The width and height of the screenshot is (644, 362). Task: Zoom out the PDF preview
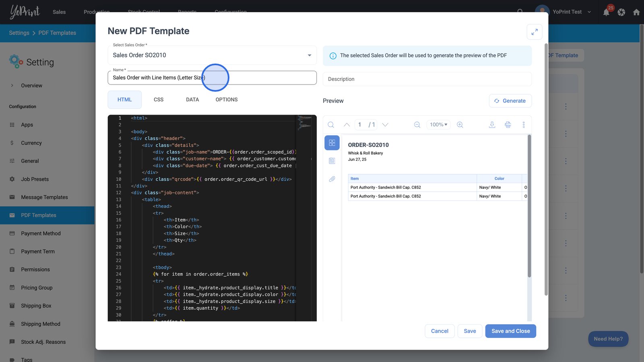(417, 125)
